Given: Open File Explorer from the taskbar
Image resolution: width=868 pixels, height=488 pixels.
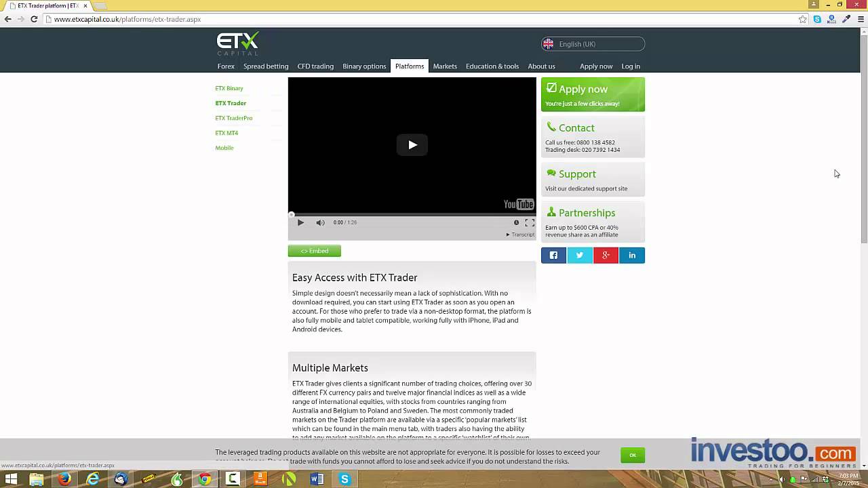Looking at the screenshot, I should pos(37,479).
